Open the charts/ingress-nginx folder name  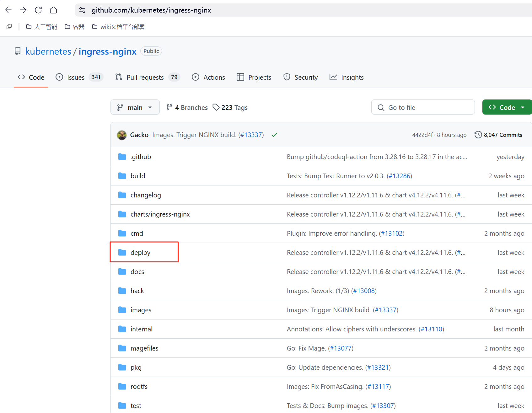(160, 214)
